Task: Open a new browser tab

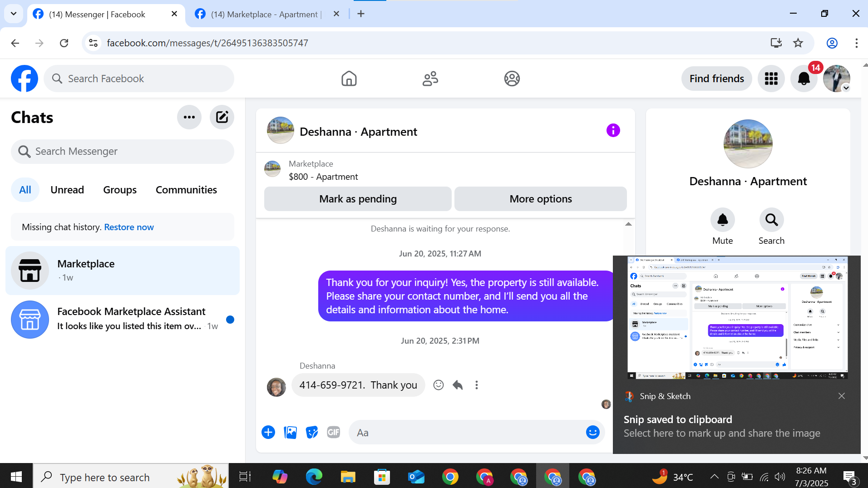Action: (x=361, y=14)
